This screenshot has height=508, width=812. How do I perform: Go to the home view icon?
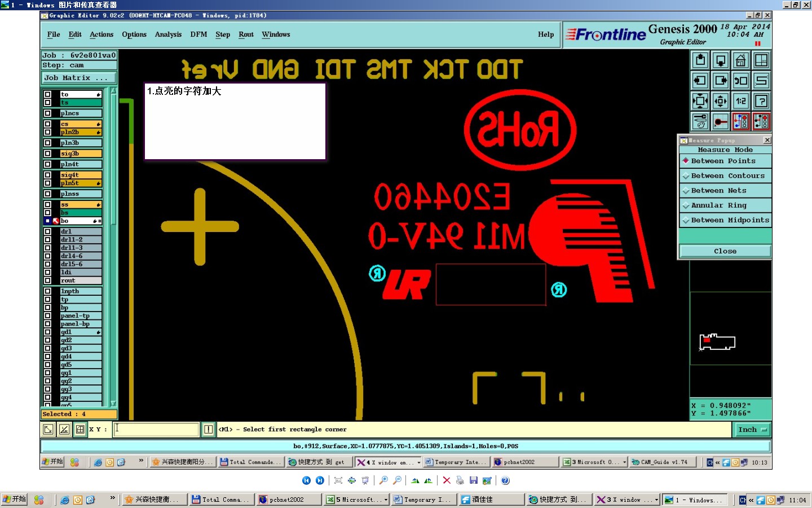click(741, 60)
